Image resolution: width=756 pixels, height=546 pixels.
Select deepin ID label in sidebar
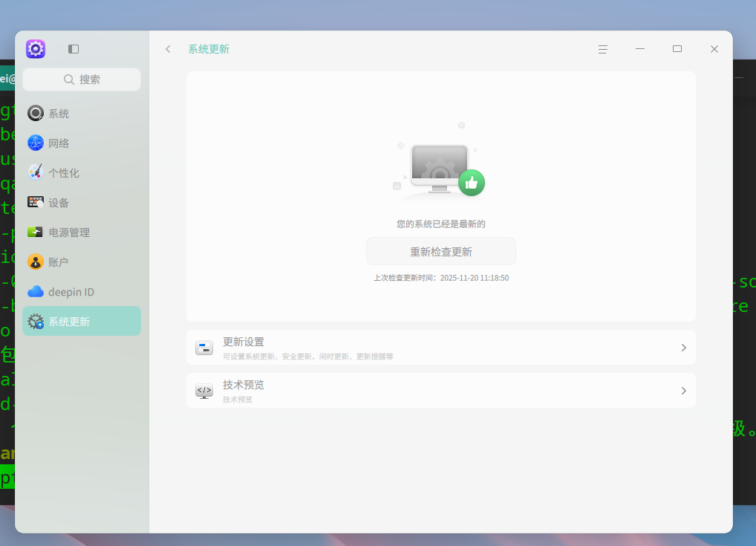[71, 292]
